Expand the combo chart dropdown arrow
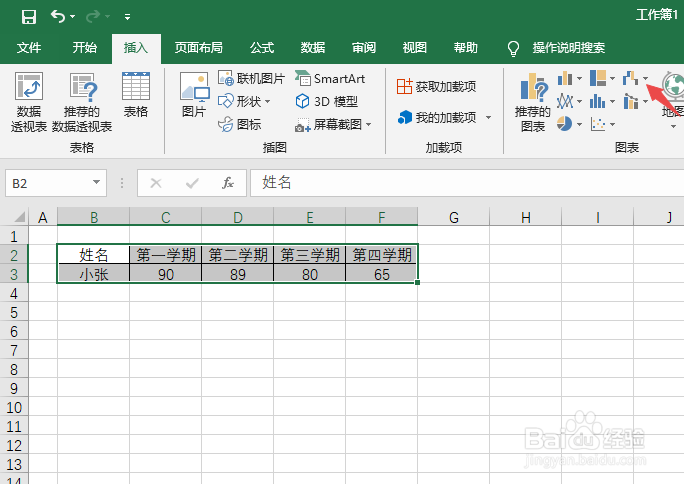The height and width of the screenshot is (484, 684). click(645, 102)
